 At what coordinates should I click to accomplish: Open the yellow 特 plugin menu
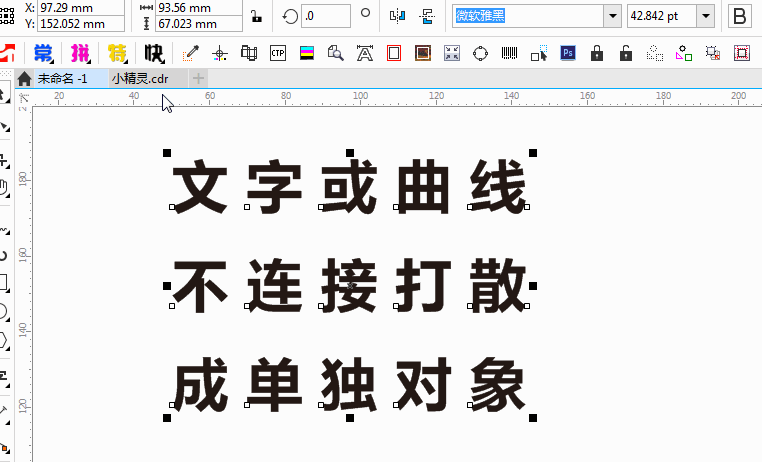pos(117,53)
